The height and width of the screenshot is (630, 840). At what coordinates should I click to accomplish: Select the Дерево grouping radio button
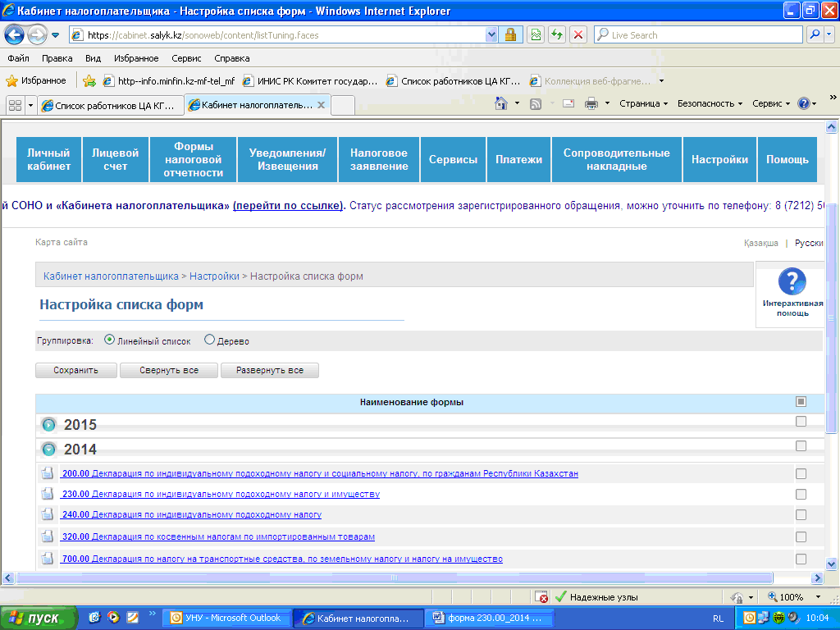pos(209,340)
